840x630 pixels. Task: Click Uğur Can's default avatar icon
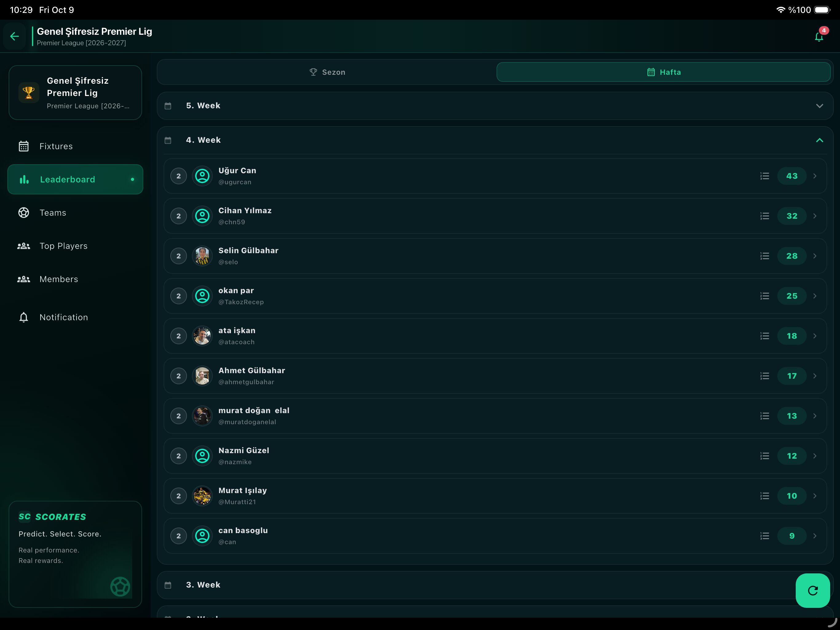[202, 176]
